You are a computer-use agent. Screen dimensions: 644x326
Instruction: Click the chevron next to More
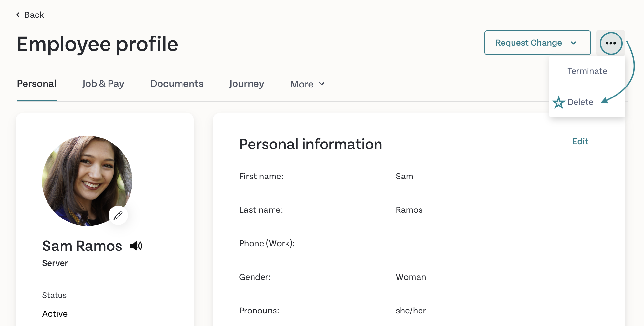pos(322,84)
